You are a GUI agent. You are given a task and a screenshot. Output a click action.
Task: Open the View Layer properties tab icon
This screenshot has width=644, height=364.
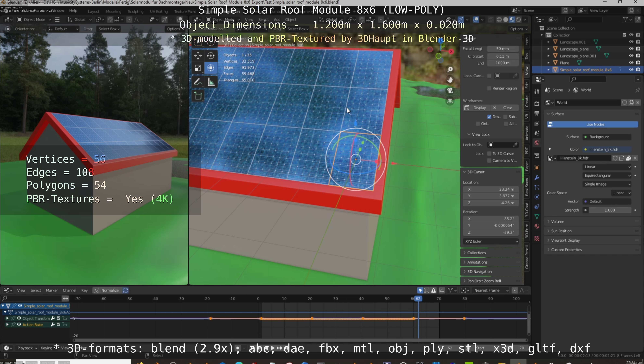(537, 123)
